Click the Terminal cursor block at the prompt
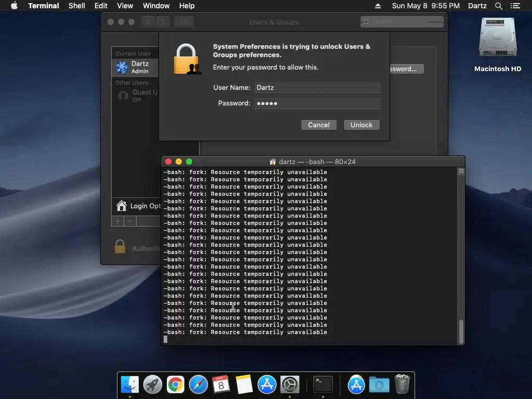The image size is (532, 399). point(166,339)
